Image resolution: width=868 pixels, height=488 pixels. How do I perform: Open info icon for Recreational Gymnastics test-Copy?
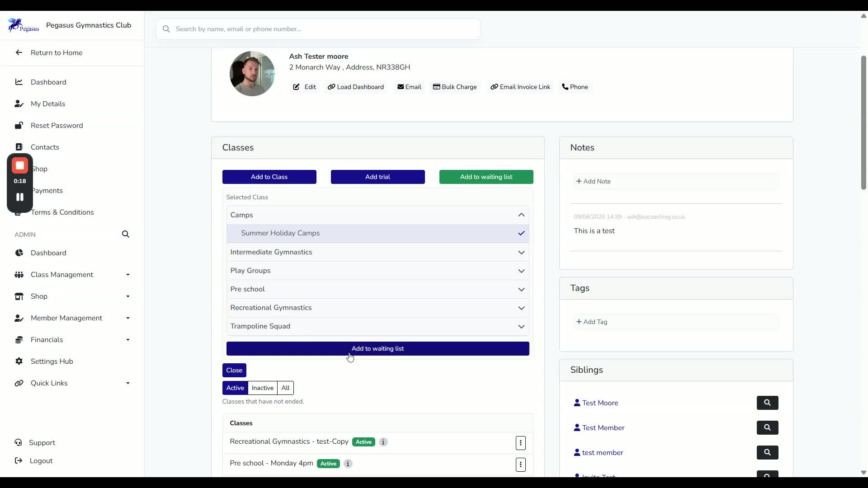[383, 442]
